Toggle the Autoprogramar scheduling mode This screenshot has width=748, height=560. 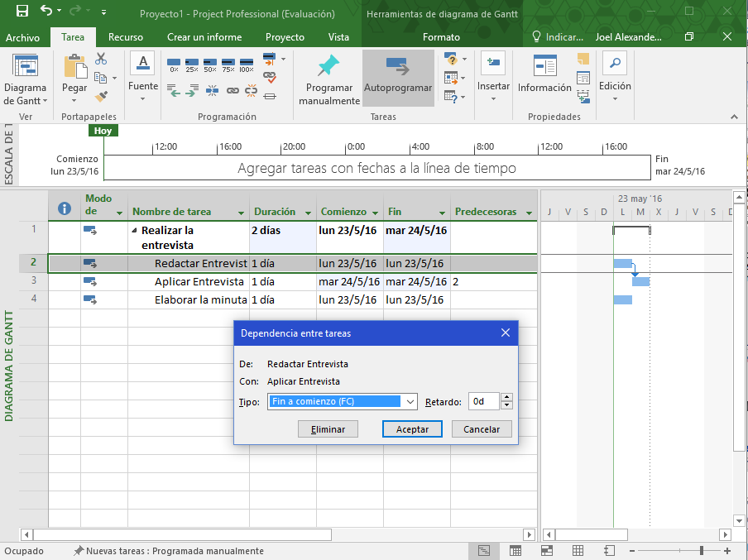[x=398, y=72]
